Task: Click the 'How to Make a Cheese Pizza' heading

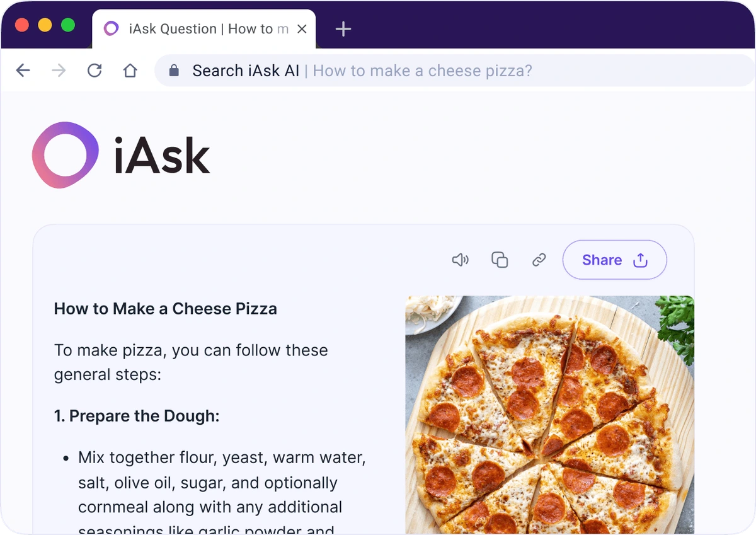Action: [x=165, y=309]
